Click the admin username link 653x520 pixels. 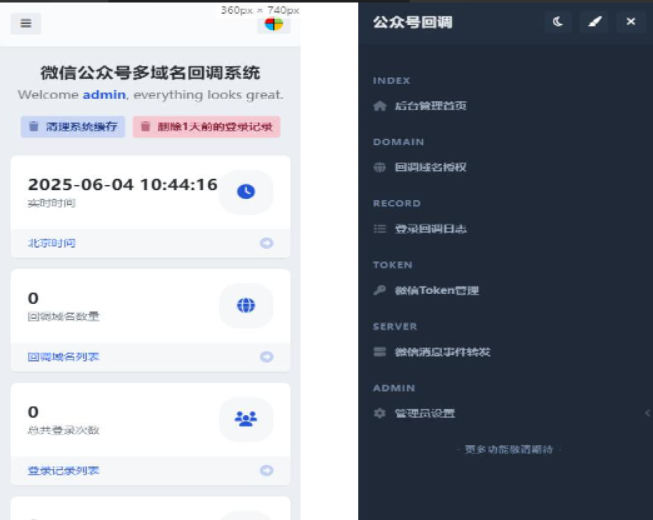(104, 95)
